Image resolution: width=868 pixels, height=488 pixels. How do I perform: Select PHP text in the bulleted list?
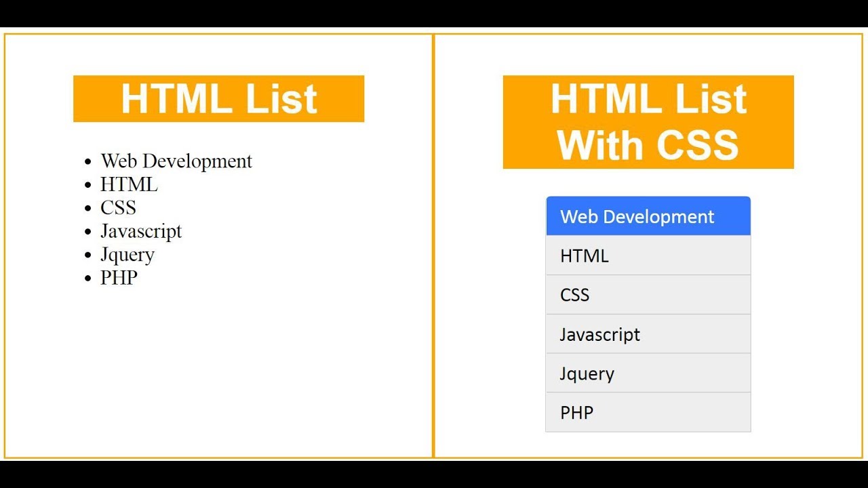(x=119, y=278)
